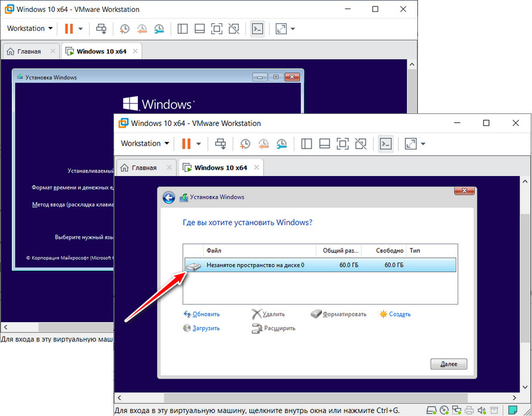Click the Unity mode icon in front window
The width and height of the screenshot is (532, 416).
361,143
